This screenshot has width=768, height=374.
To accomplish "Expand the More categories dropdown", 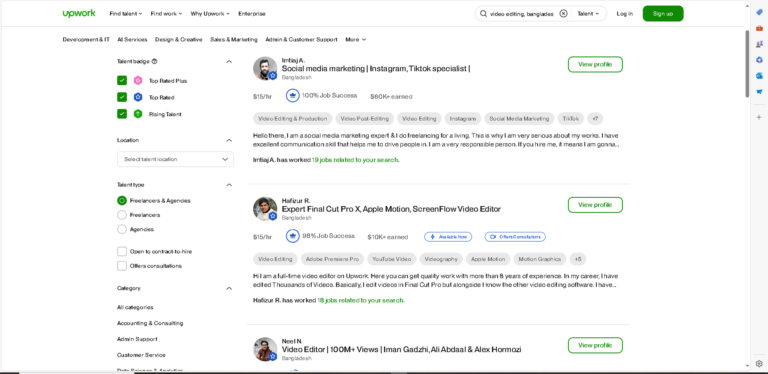I will click(356, 40).
